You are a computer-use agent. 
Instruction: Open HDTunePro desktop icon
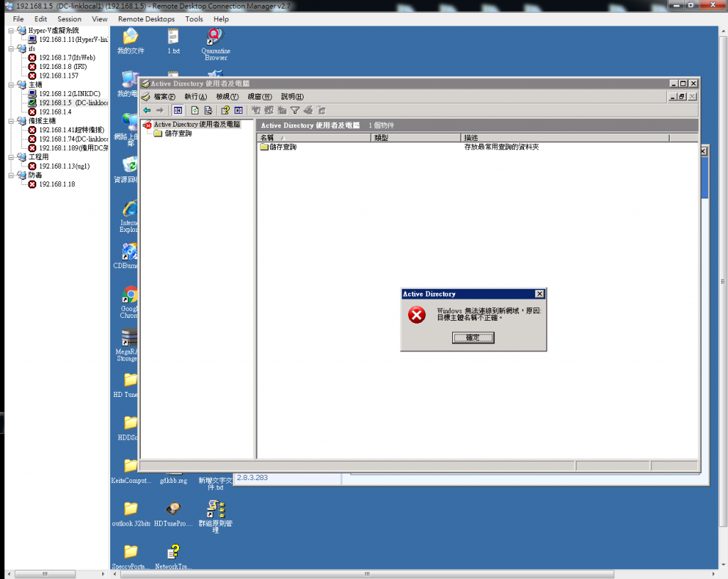[x=173, y=514]
